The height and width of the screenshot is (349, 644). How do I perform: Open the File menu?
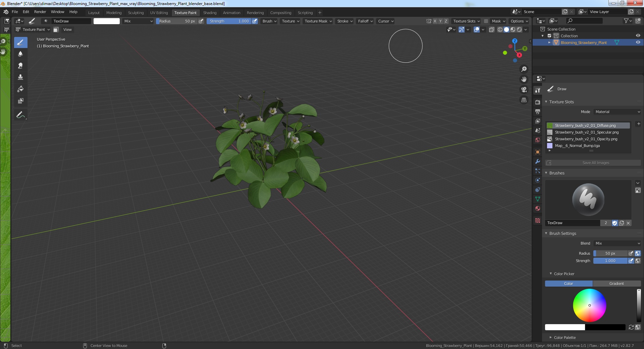(x=15, y=12)
